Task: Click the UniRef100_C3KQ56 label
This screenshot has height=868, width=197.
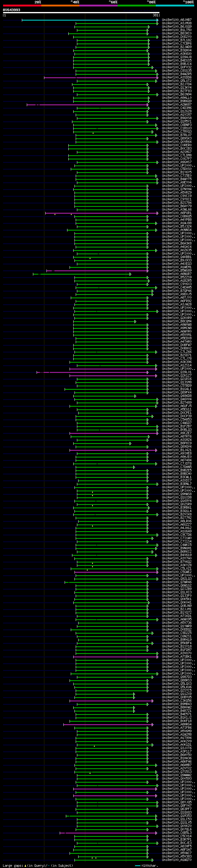Action: coord(177,700)
